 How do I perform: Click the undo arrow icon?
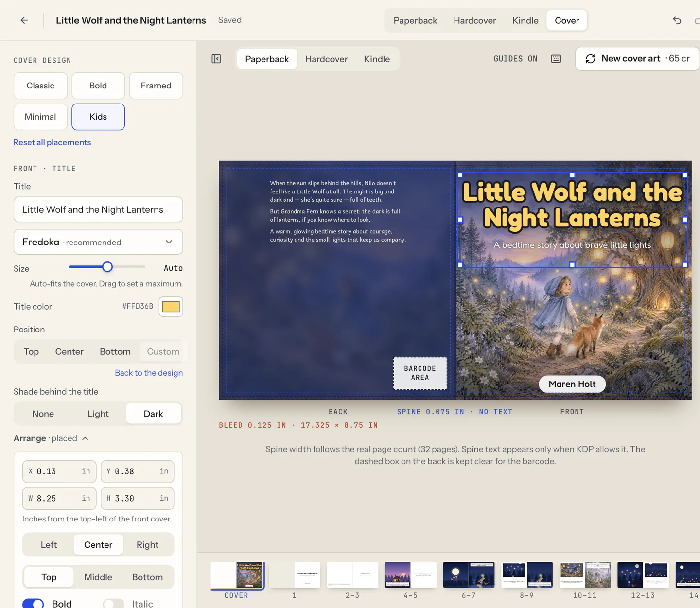677,20
